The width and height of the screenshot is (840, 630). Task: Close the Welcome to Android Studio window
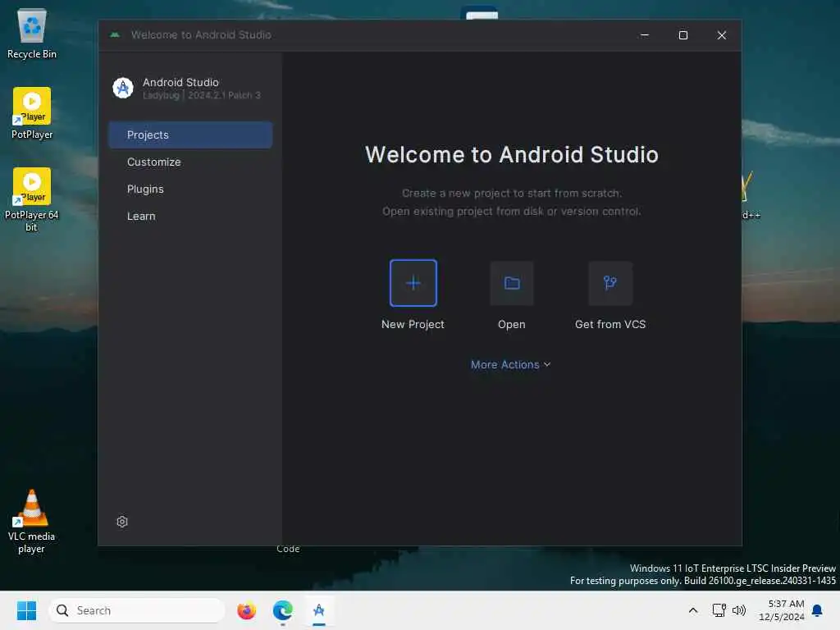[722, 34]
